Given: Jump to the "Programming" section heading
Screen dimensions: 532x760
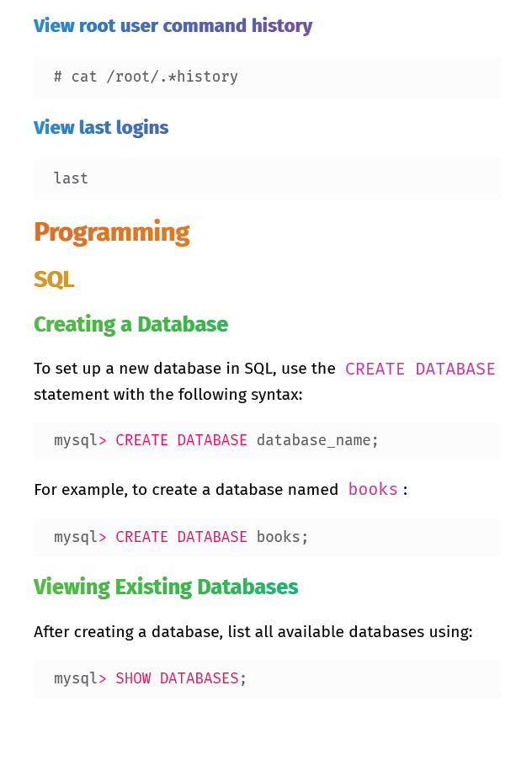Looking at the screenshot, I should (111, 232).
